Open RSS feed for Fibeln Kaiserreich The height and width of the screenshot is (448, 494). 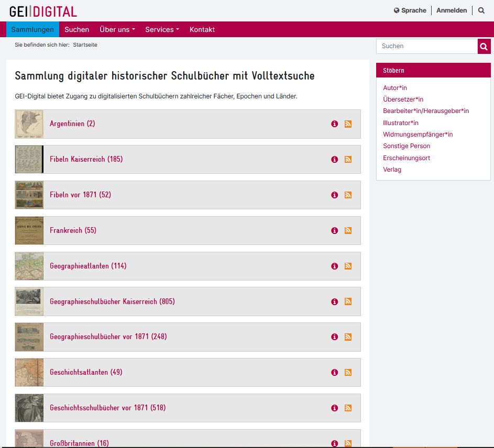point(348,160)
